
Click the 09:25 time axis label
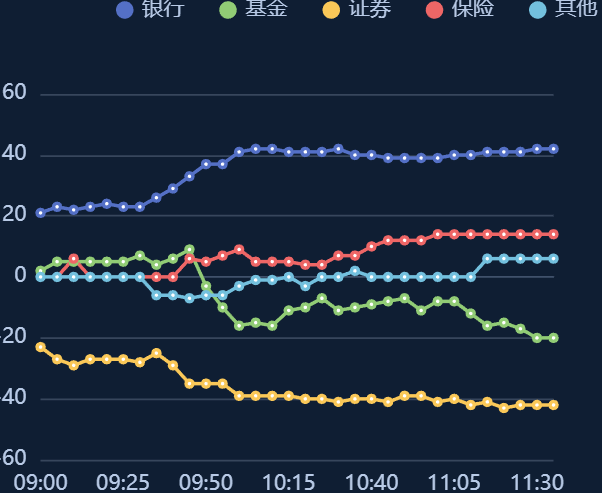click(x=124, y=482)
